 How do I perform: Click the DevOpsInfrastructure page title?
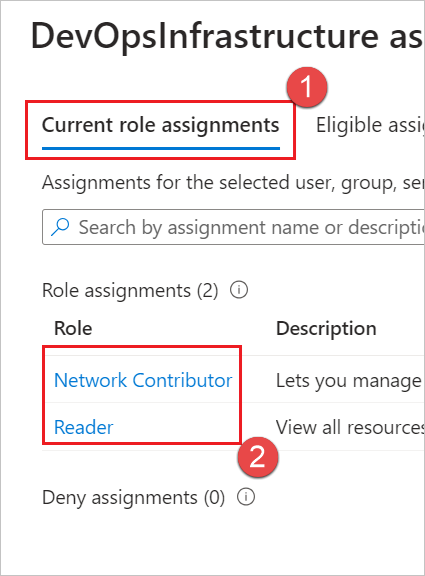[226, 36]
